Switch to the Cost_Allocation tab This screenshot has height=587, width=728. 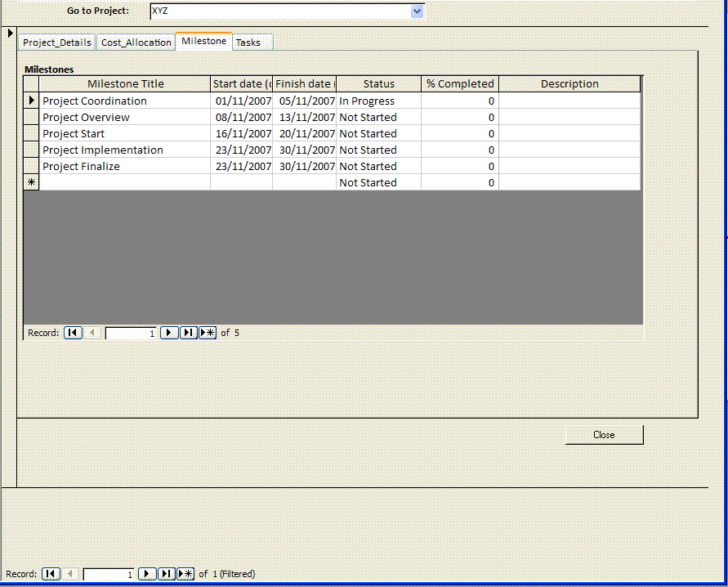click(136, 43)
